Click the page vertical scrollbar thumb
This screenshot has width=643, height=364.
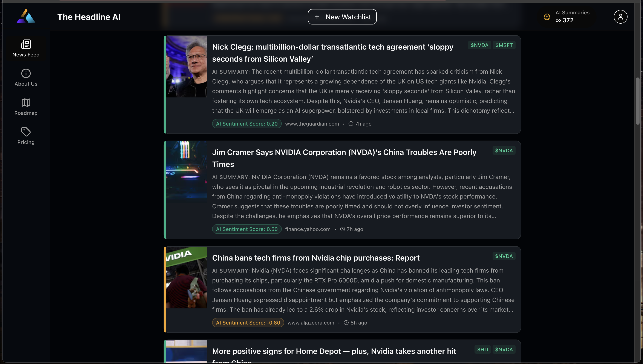tap(638, 101)
